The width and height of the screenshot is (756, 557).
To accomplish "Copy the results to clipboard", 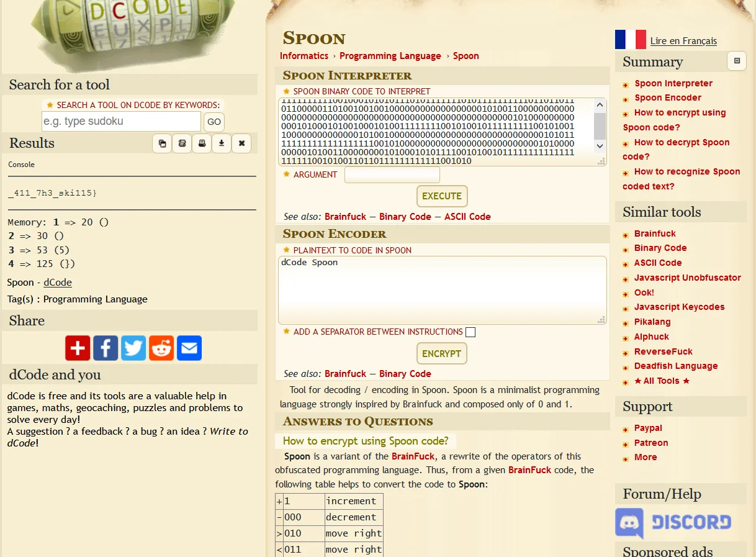I will pyautogui.click(x=162, y=143).
